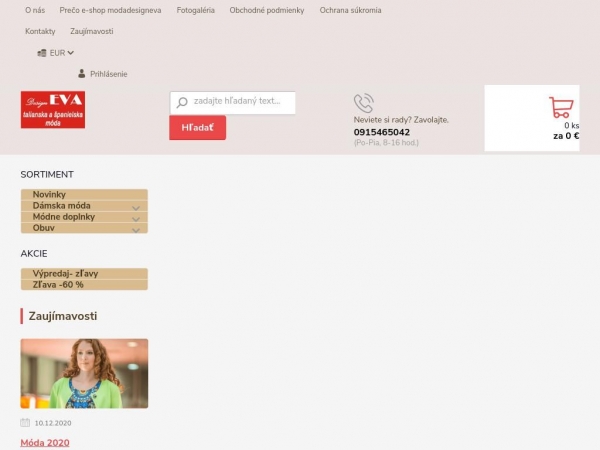Image resolution: width=600 pixels, height=450 pixels.
Task: Click the Zaujímavosti sidebar heading
Action: tap(63, 316)
